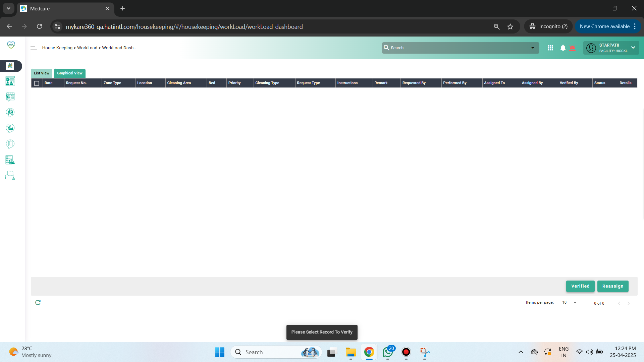Viewport: 644px width, 362px height.
Task: Open the notifications bell icon
Action: tap(563, 48)
